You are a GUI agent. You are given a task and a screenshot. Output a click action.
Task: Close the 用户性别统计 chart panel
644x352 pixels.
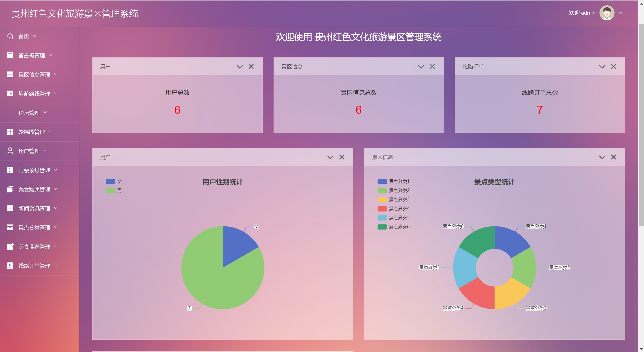tap(342, 157)
